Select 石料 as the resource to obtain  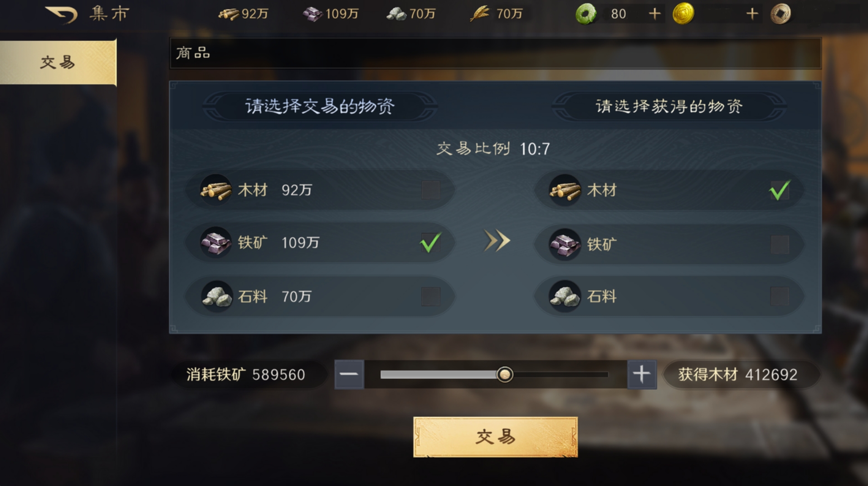coord(780,296)
